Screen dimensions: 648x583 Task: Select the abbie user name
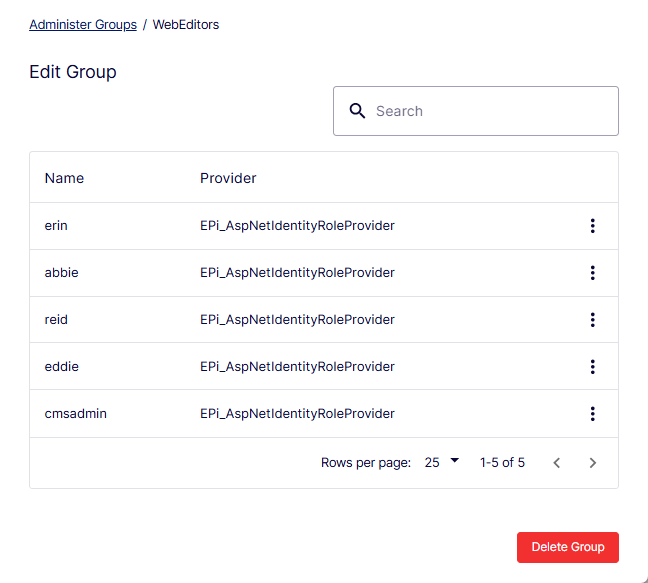(x=61, y=273)
